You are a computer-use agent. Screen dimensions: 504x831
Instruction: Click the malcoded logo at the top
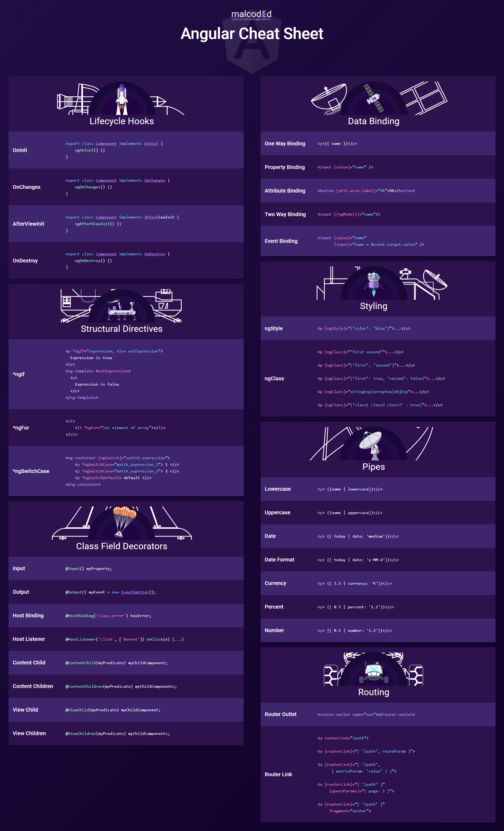[x=251, y=15]
